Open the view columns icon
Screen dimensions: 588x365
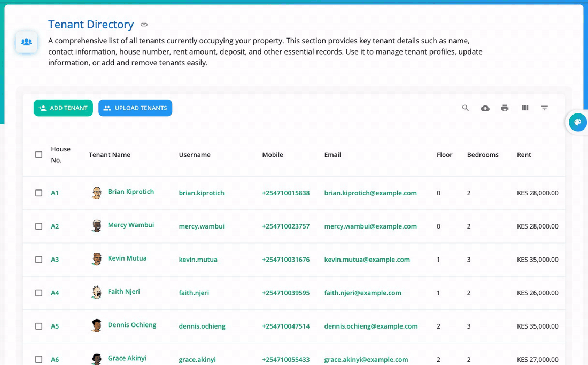coord(525,108)
